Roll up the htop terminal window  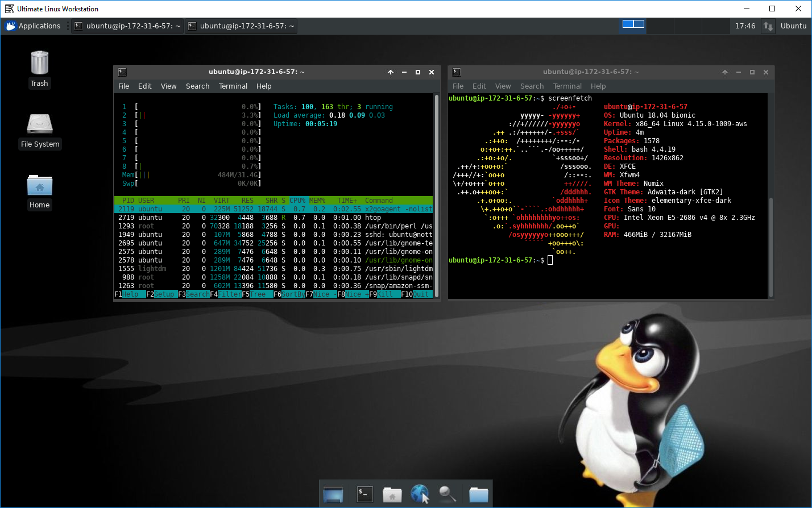(391, 72)
